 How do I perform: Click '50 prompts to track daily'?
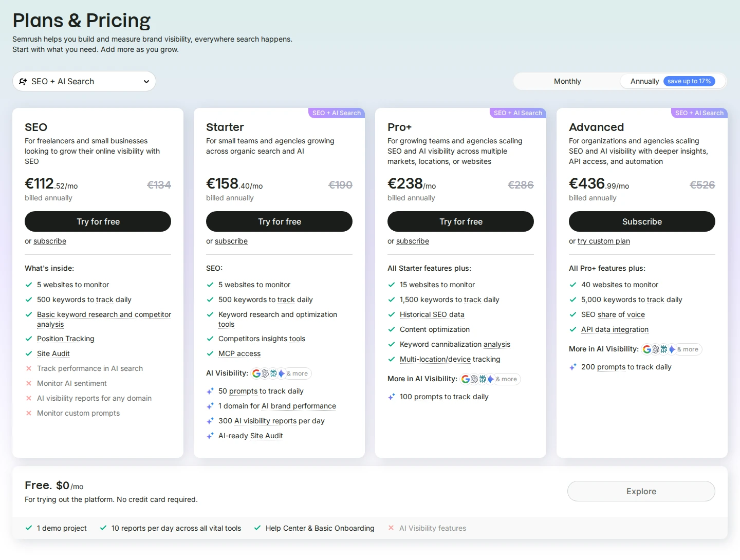click(x=261, y=391)
